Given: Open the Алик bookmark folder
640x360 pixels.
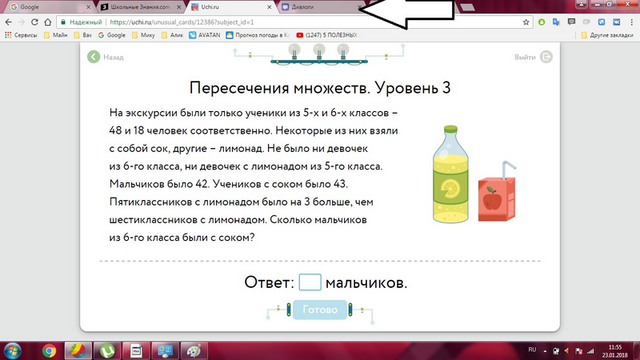Looking at the screenshot, I should [172, 35].
